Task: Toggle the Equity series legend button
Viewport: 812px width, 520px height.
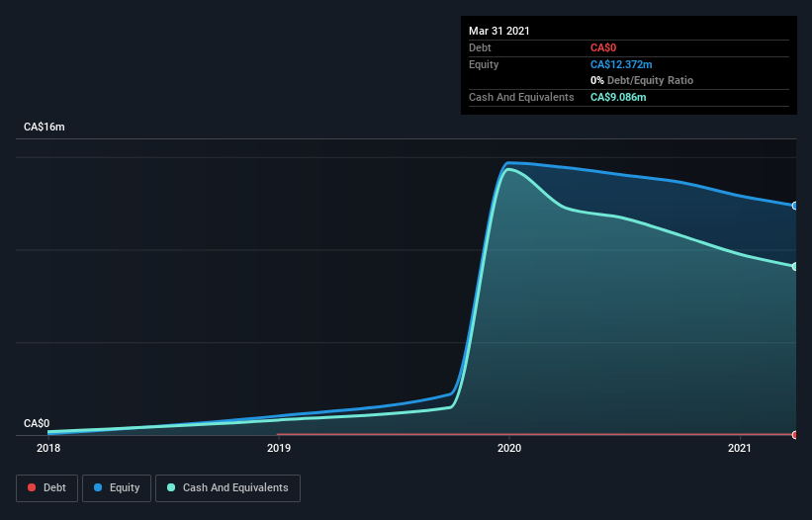Action: point(117,488)
